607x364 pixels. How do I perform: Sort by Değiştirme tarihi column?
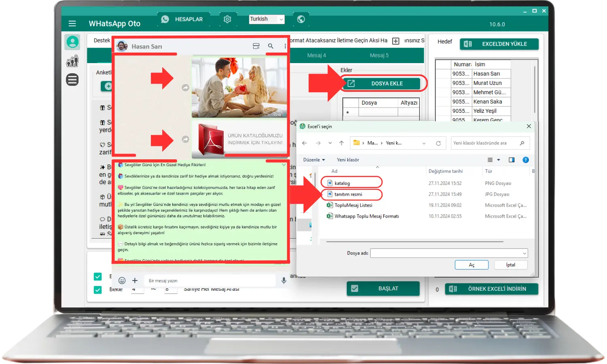[446, 171]
